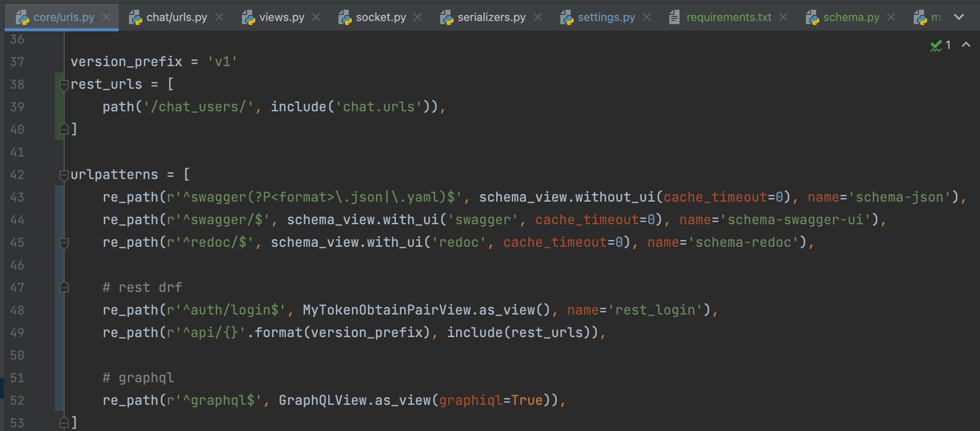Click the '# graphql' comment
The height and width of the screenshot is (431, 980).
pyautogui.click(x=138, y=378)
